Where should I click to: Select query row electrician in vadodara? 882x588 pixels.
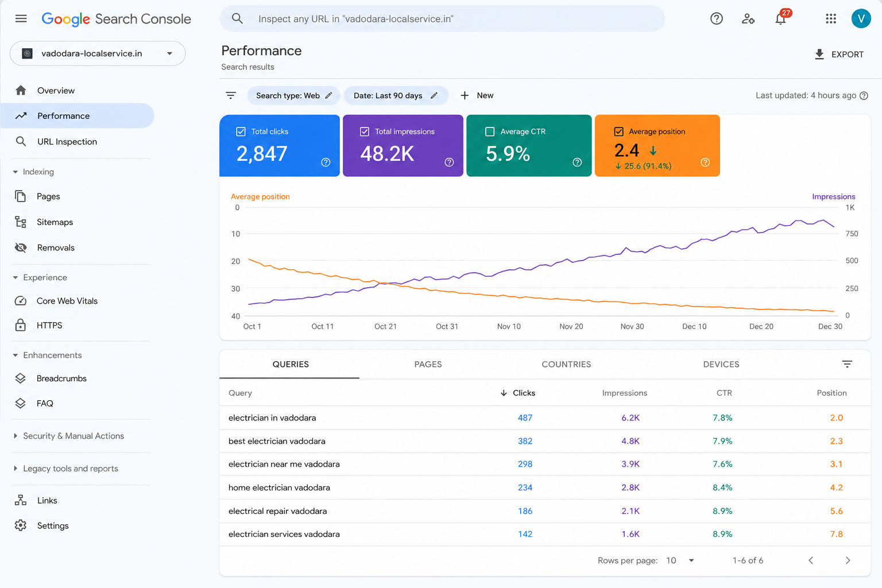tap(545, 417)
